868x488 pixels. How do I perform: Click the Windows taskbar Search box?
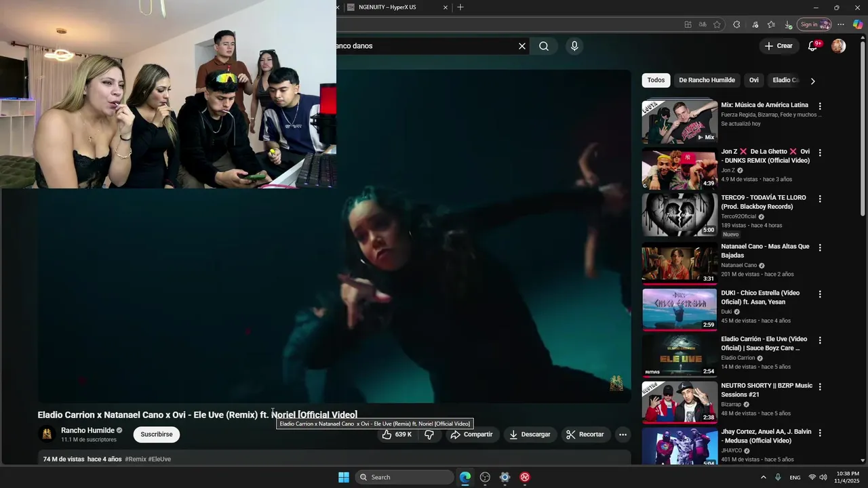click(x=405, y=477)
